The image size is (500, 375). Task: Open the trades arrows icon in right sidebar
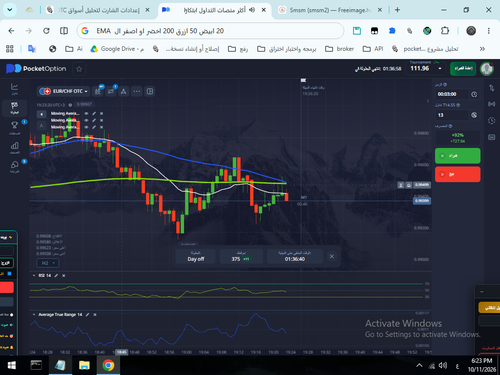[491, 88]
